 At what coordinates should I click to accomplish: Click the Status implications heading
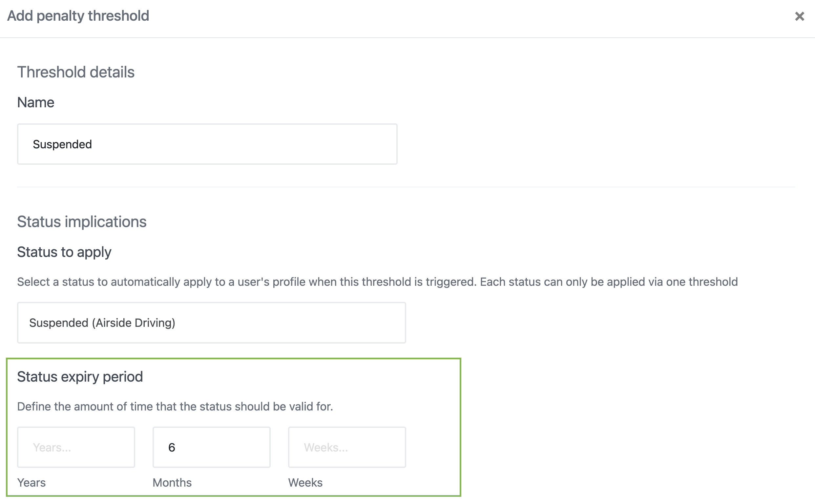point(82,221)
